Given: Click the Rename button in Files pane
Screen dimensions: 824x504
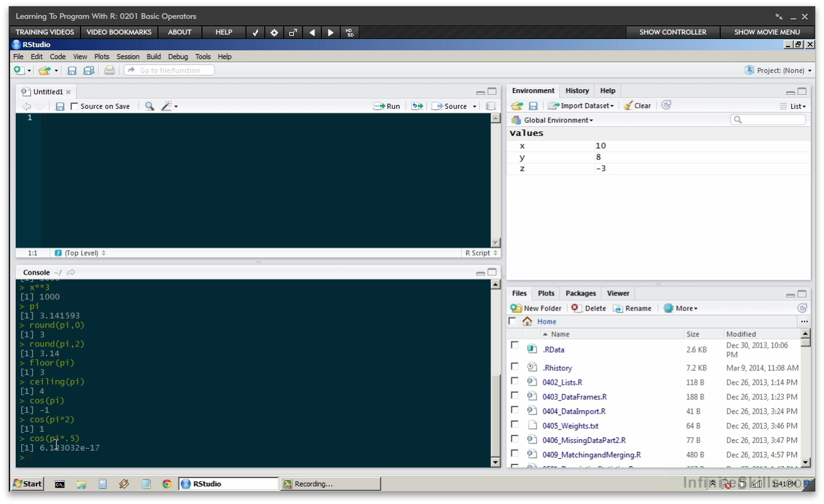Looking at the screenshot, I should (x=632, y=308).
